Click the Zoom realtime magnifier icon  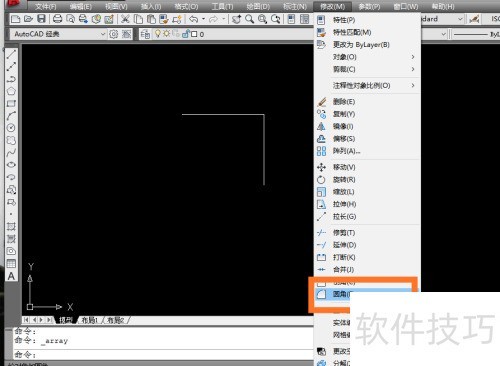[x=249, y=19]
